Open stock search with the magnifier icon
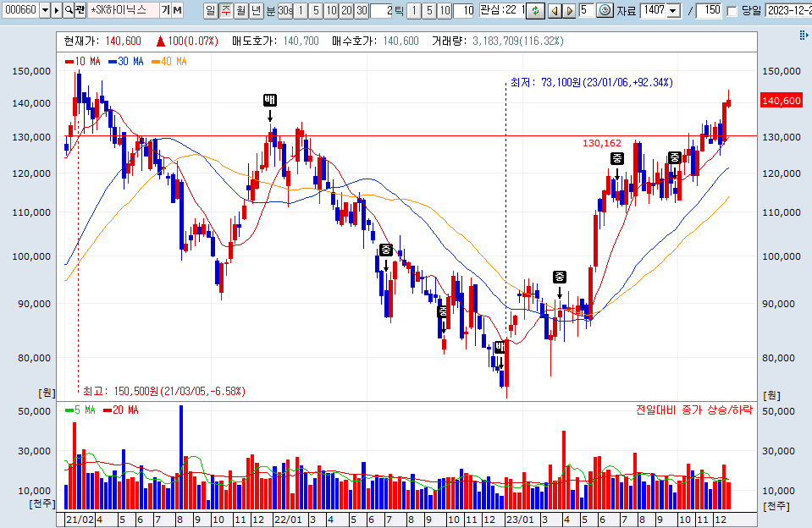 pyautogui.click(x=69, y=10)
